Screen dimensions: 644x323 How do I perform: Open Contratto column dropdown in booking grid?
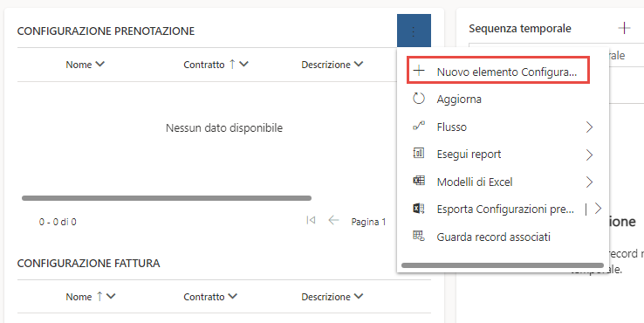tap(243, 64)
